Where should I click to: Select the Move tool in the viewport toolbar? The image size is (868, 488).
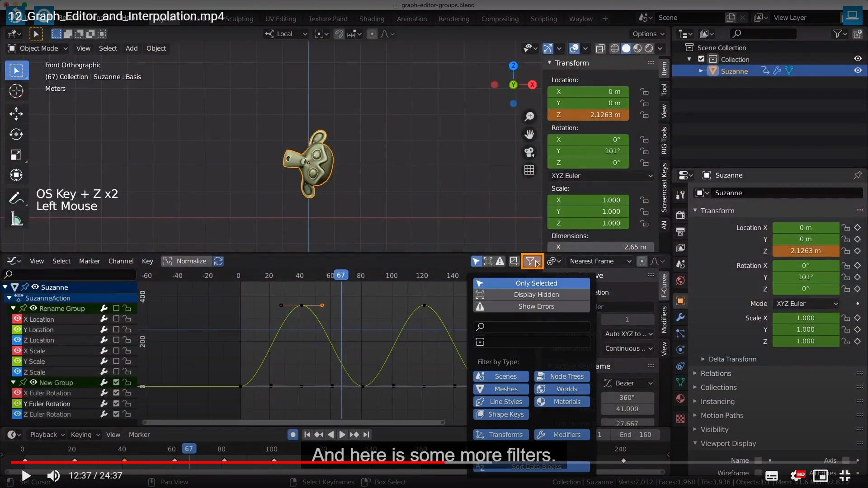(16, 113)
